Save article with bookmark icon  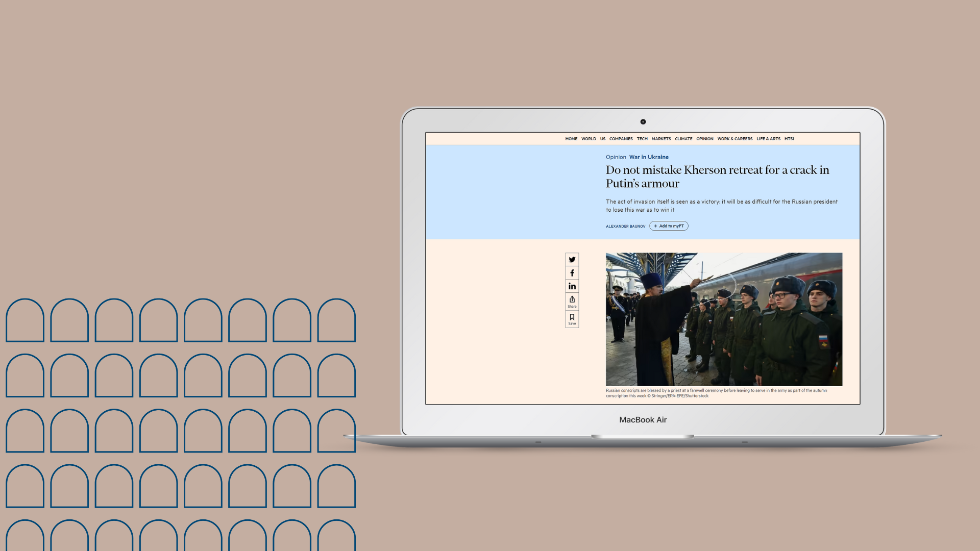pos(572,319)
